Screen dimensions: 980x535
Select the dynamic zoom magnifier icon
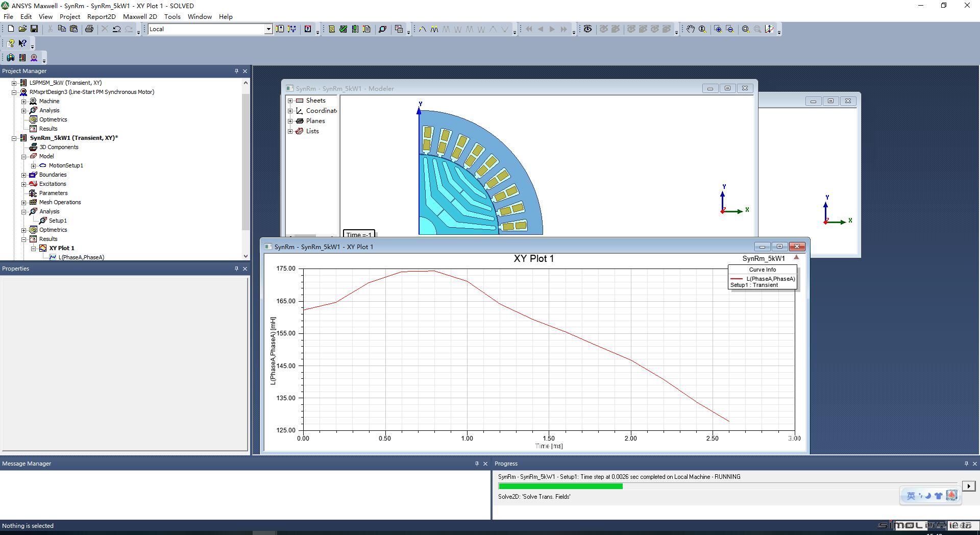702,29
